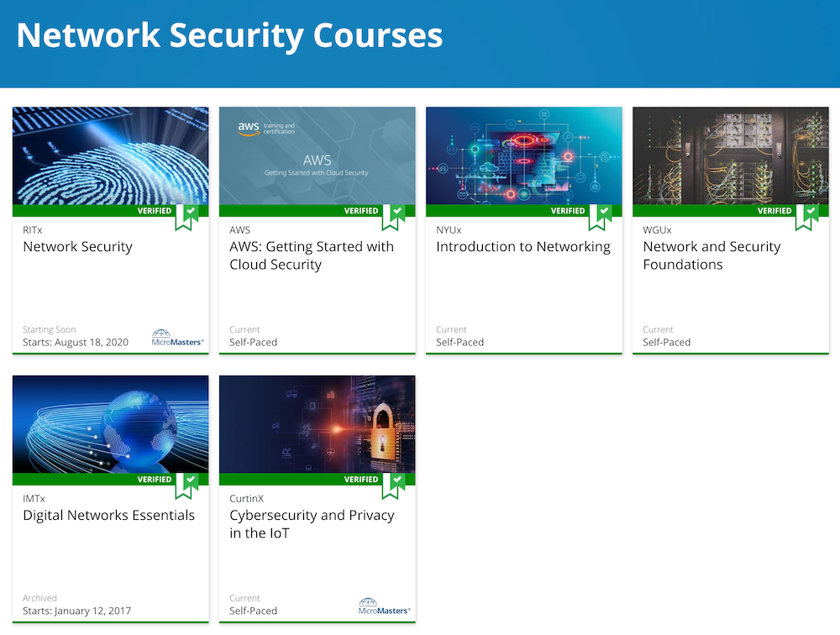Click the RITx provider label
Viewport: 840px width, 635px height.
[x=32, y=230]
